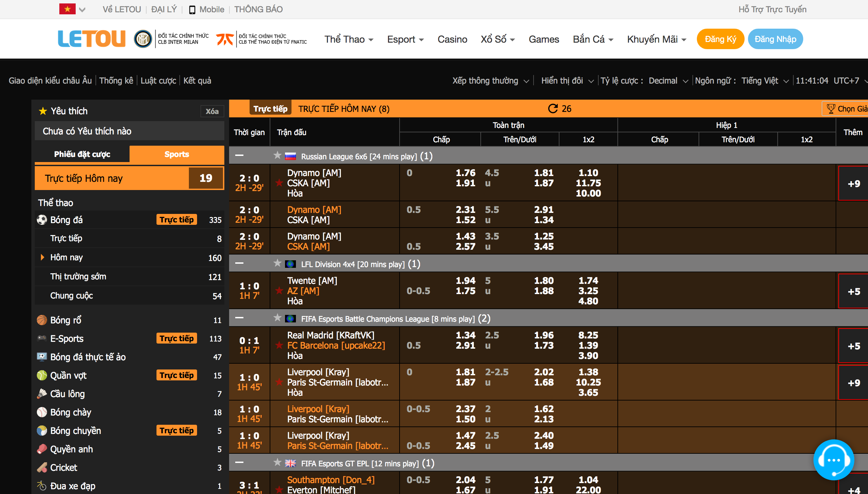
Task: Favorite the LFL Division 4x4 league star
Action: tap(277, 263)
